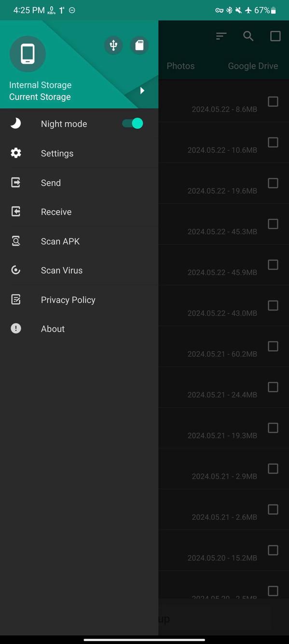Click the Send icon in the drawer
The width and height of the screenshot is (289, 644).
[x=15, y=183]
